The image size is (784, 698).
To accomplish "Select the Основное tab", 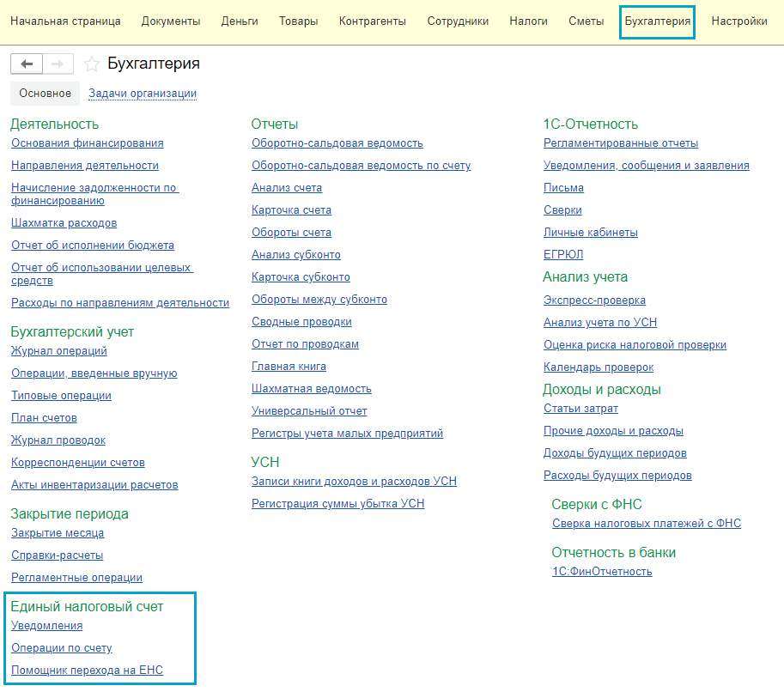I will pos(45,94).
